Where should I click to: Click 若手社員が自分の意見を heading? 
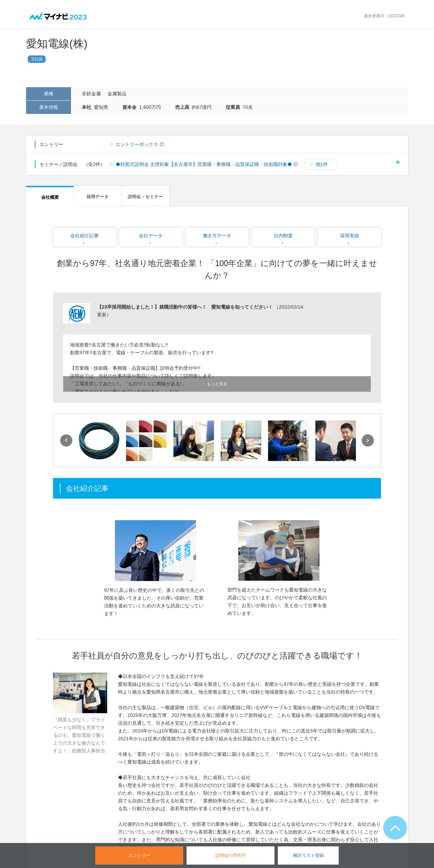(217, 656)
